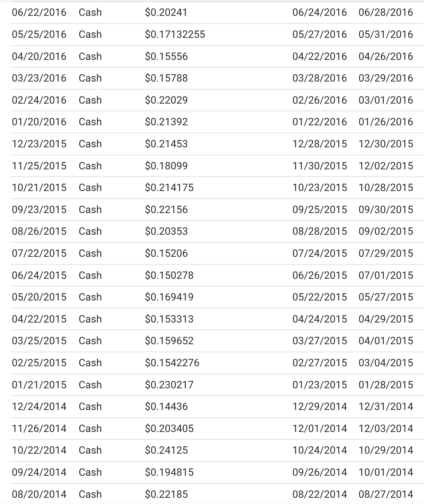
Task: Select the 12/24/2014 date cell
Action: coord(39,407)
